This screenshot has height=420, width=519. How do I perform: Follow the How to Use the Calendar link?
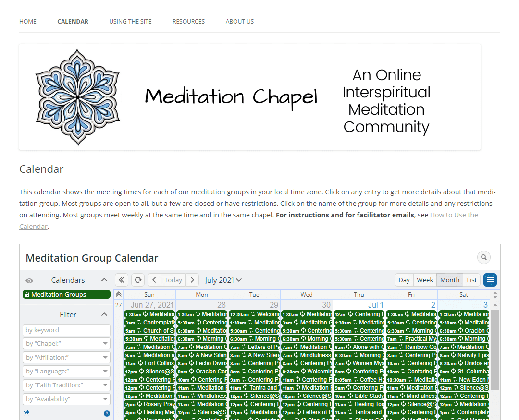(x=454, y=215)
